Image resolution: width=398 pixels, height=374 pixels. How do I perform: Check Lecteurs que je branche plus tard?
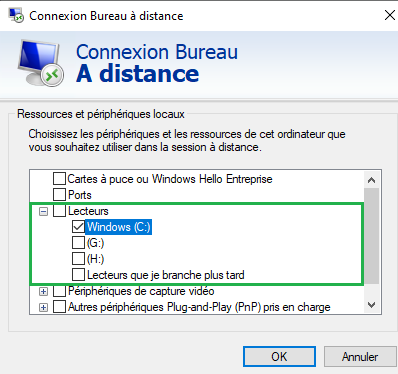(78, 275)
